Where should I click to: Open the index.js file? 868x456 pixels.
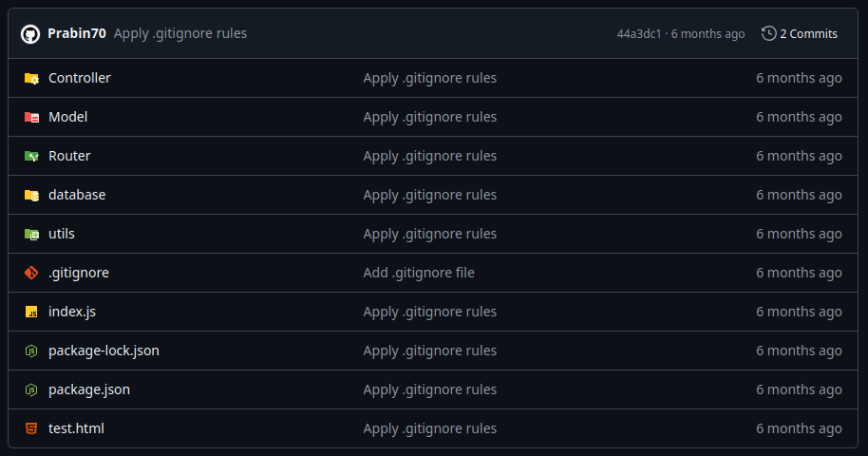pyautogui.click(x=72, y=312)
